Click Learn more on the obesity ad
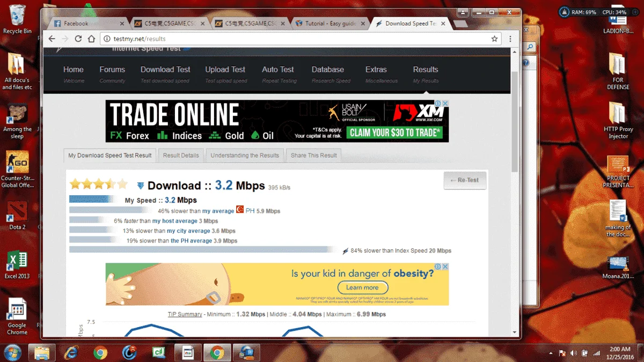Screen dimensions: 644x362 coord(362,287)
